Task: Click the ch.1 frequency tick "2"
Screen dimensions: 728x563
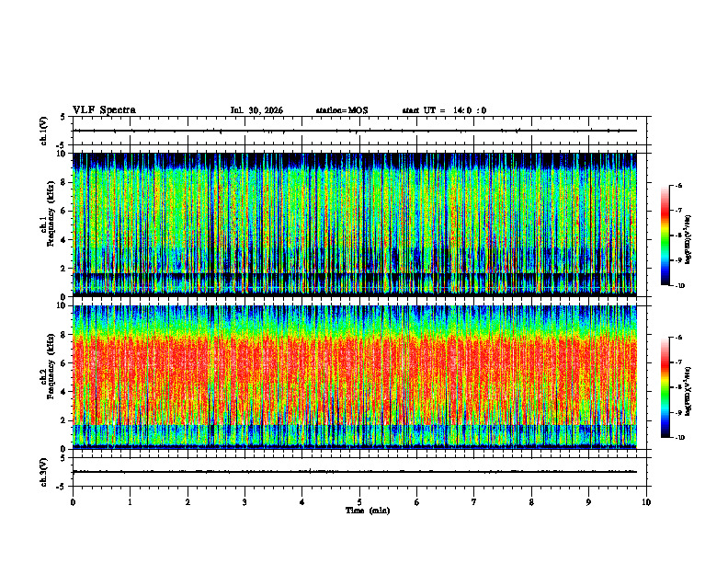Action: click(x=64, y=268)
